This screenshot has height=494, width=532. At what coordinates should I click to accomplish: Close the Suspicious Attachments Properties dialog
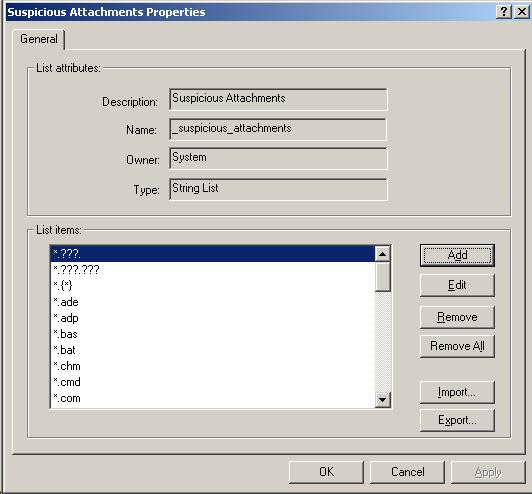pos(521,12)
